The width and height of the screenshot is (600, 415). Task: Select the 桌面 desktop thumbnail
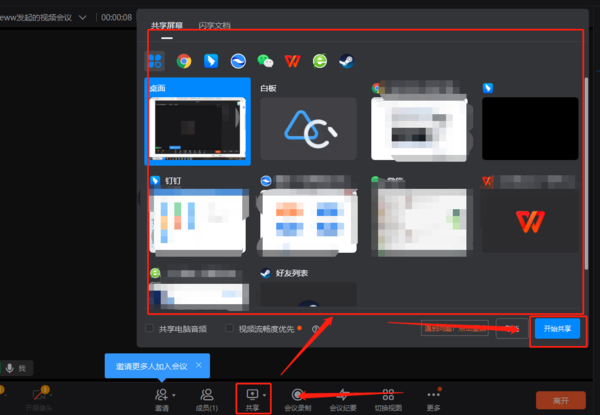click(198, 128)
